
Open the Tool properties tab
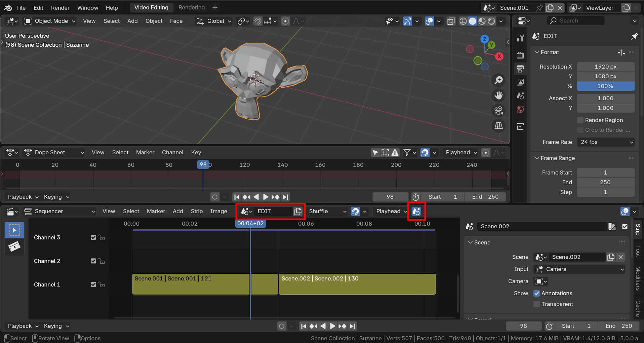pos(520,38)
